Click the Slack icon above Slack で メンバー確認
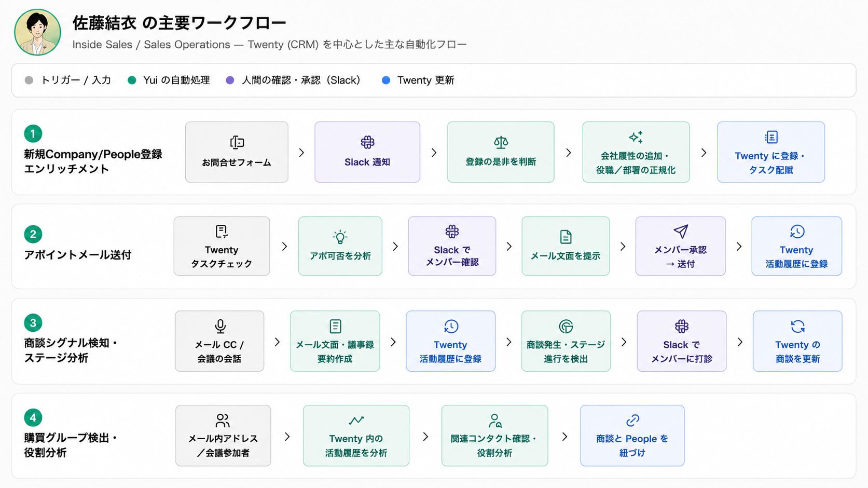Viewport: 868px width, 488px height. pyautogui.click(x=452, y=231)
